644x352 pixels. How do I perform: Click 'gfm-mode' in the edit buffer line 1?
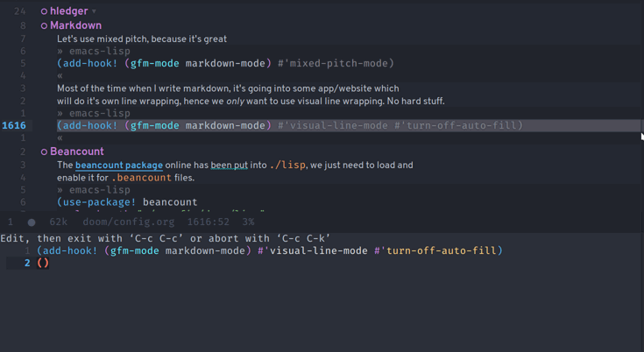tap(134, 250)
